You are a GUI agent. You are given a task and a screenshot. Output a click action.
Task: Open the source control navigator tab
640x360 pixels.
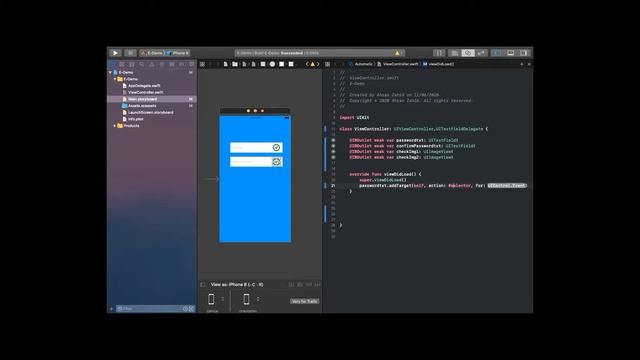pos(122,64)
